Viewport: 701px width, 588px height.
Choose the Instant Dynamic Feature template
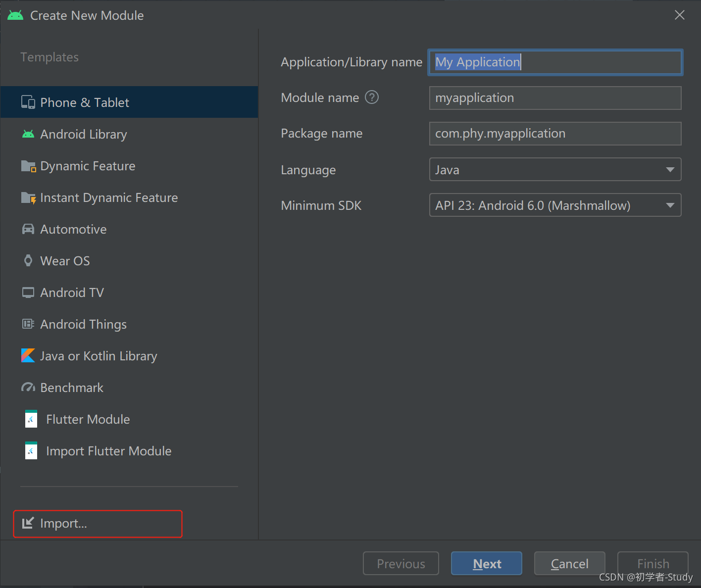coord(129,197)
